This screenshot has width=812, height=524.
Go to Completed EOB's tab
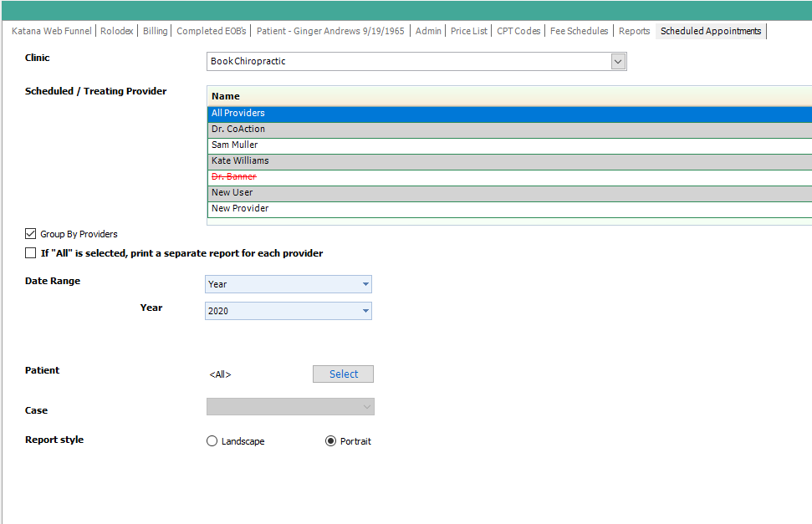coord(212,31)
